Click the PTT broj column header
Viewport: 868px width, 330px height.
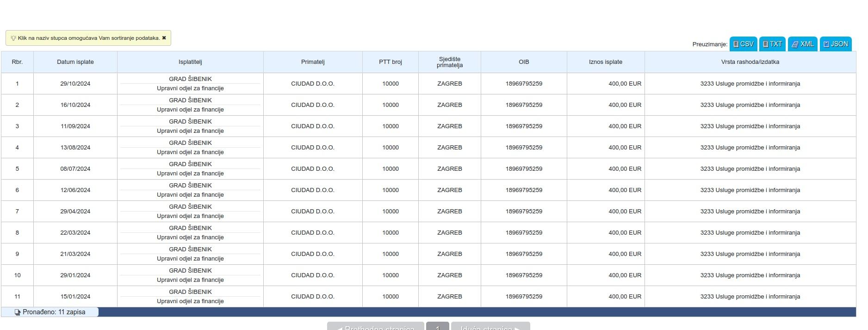(x=390, y=62)
